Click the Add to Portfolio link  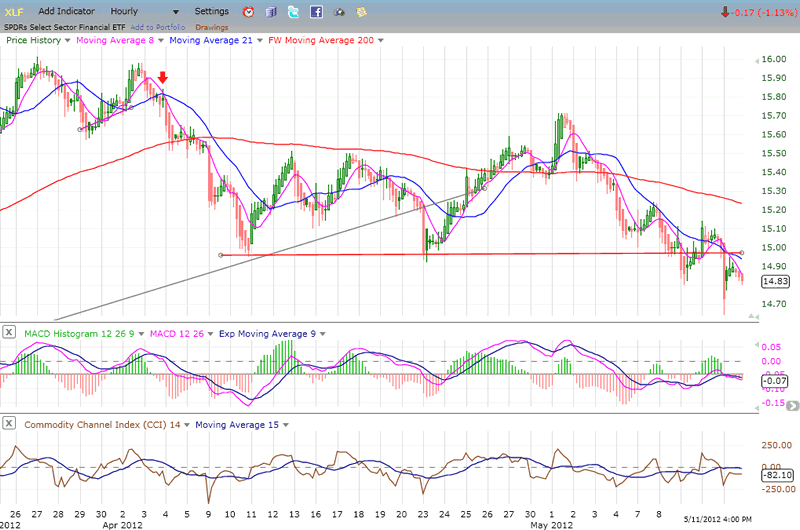coord(157,26)
